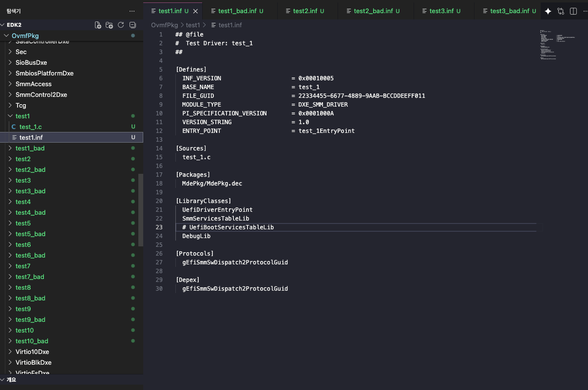This screenshot has height=390, width=588.
Task: Collapse all folders in the explorer
Action: (x=133, y=25)
